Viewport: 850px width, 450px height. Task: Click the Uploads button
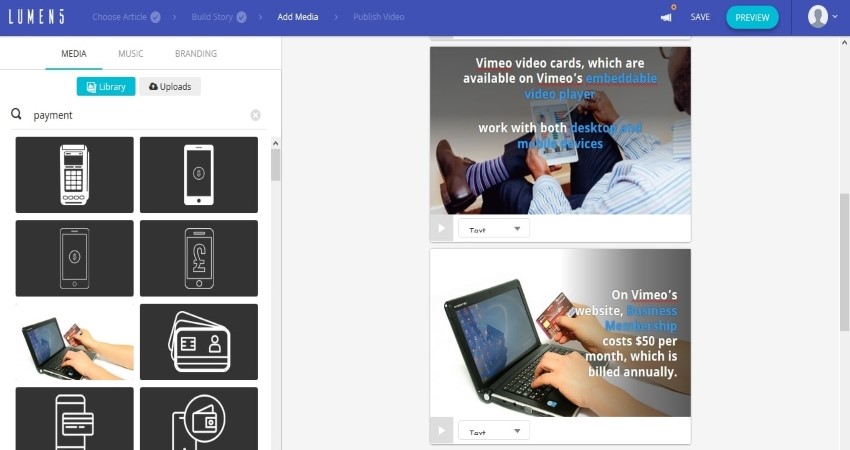(x=170, y=87)
